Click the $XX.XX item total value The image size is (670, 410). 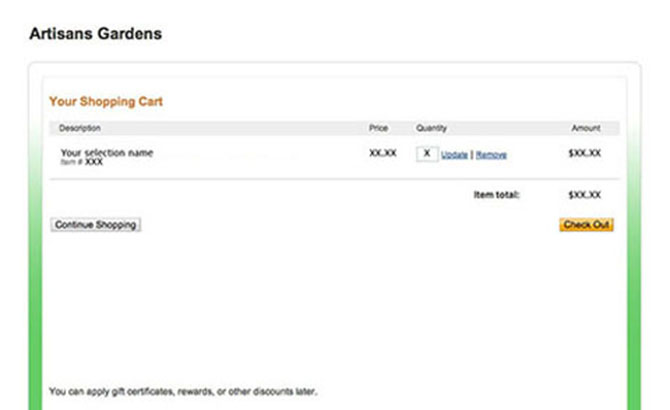point(584,194)
